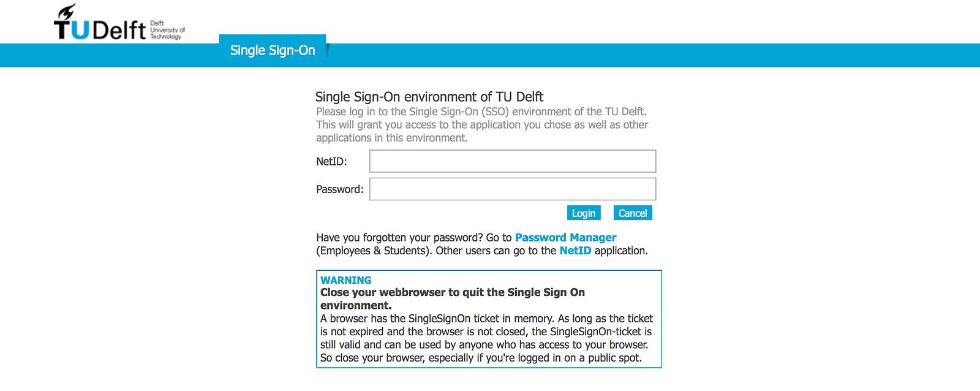The image size is (980, 391).
Task: Focus the Password input field
Action: 512,189
